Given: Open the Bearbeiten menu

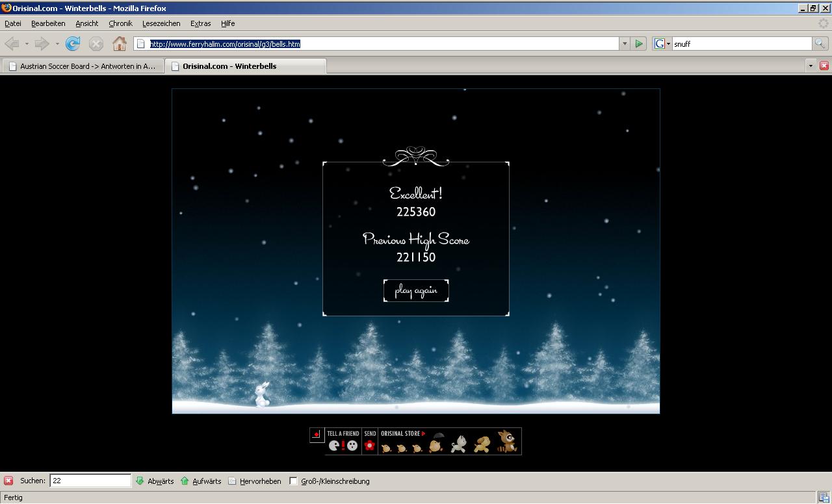Looking at the screenshot, I should [48, 23].
